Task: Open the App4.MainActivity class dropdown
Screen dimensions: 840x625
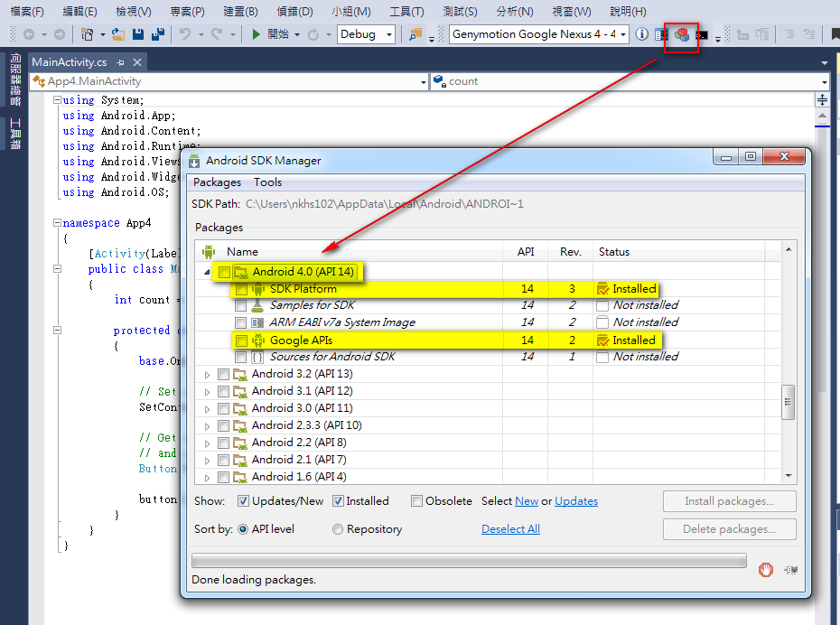Action: click(229, 81)
